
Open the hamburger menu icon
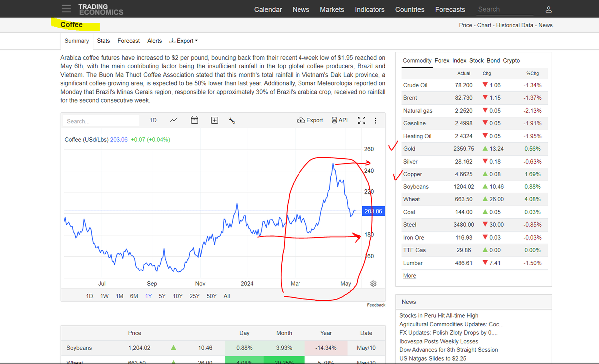[66, 9]
